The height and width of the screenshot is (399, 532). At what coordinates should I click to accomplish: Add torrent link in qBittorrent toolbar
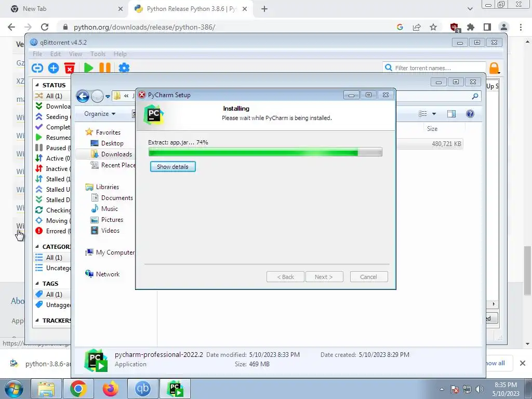click(x=37, y=68)
